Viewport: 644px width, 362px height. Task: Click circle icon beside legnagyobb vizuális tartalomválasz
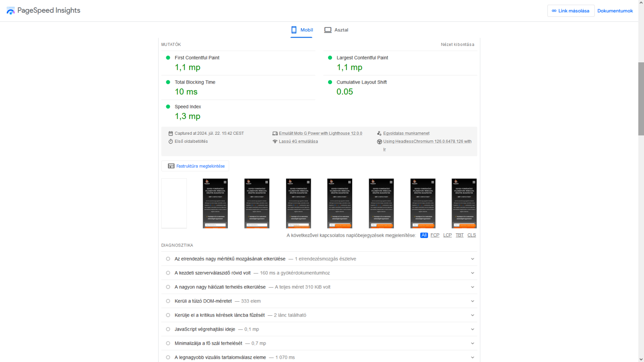pos(168,358)
